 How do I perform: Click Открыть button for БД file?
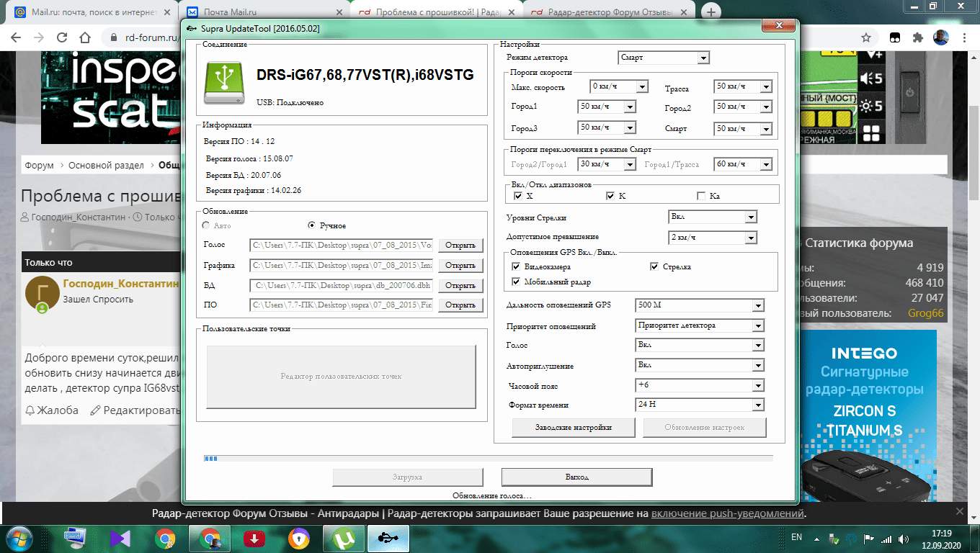click(460, 286)
